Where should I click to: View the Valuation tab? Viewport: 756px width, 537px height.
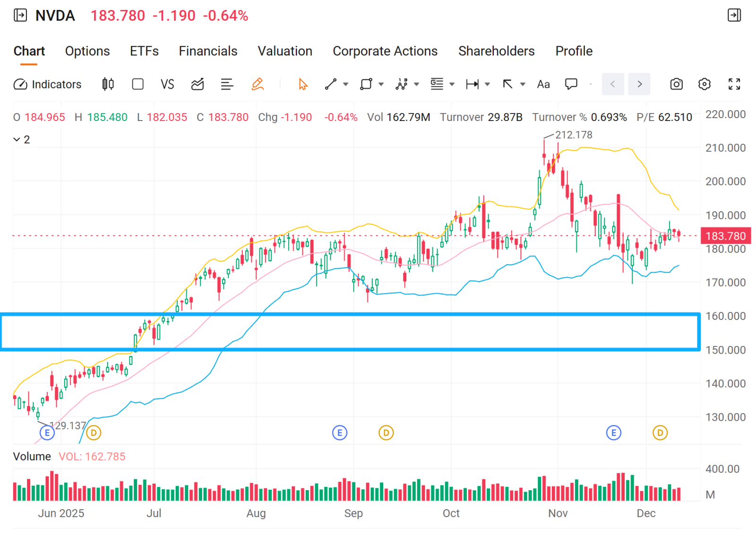click(285, 51)
